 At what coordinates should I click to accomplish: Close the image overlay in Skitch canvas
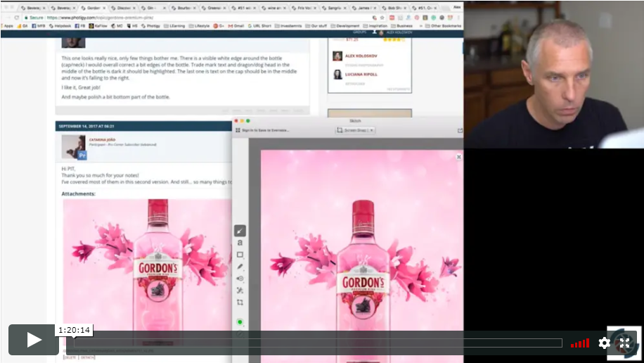[x=459, y=157]
